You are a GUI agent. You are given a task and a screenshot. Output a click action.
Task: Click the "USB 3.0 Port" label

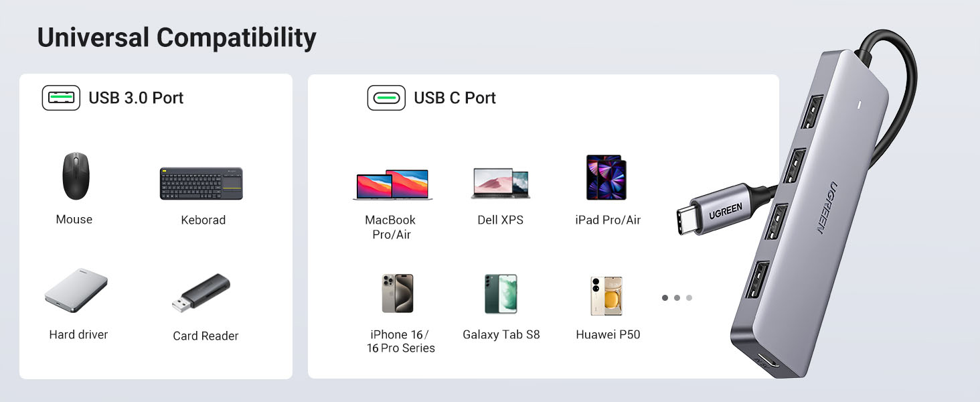[x=136, y=98]
